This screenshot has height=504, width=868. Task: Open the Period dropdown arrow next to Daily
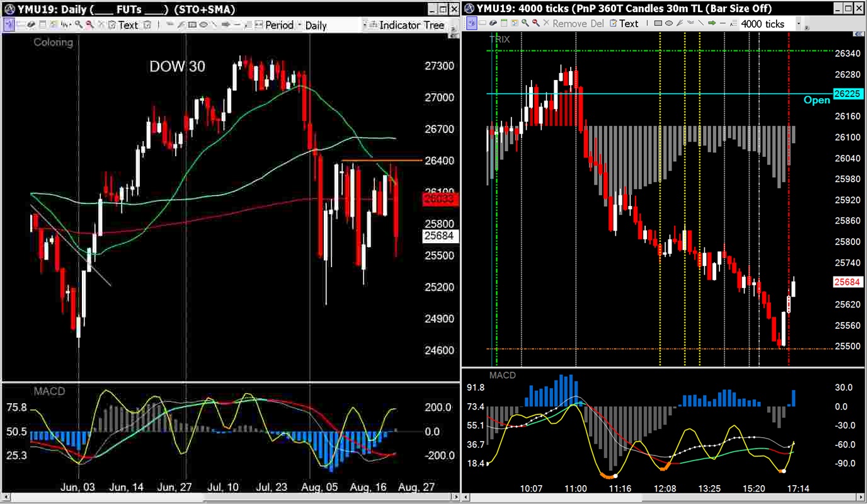(x=299, y=25)
